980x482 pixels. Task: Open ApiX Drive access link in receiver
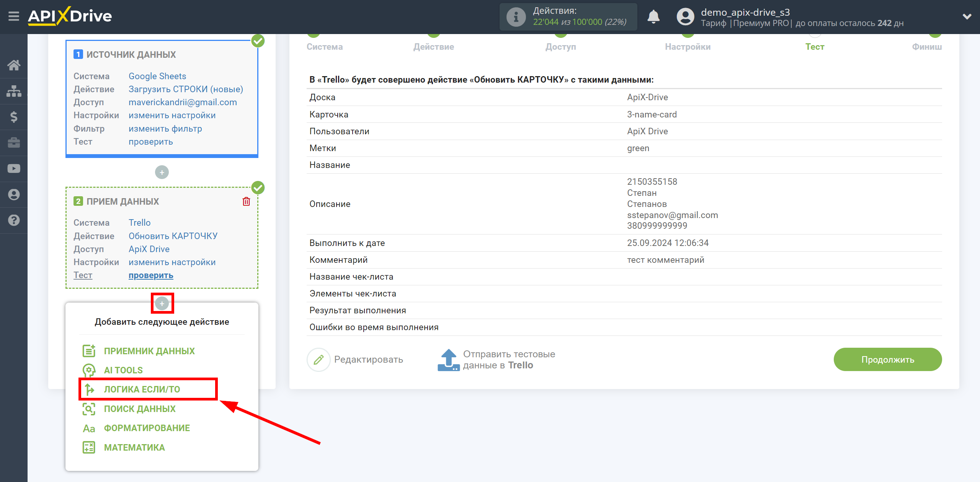(x=149, y=249)
